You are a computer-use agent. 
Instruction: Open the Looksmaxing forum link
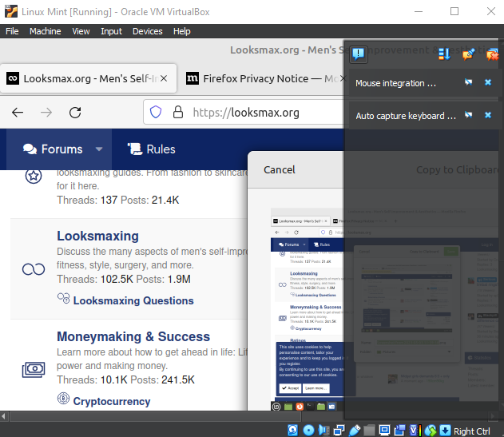pos(97,236)
